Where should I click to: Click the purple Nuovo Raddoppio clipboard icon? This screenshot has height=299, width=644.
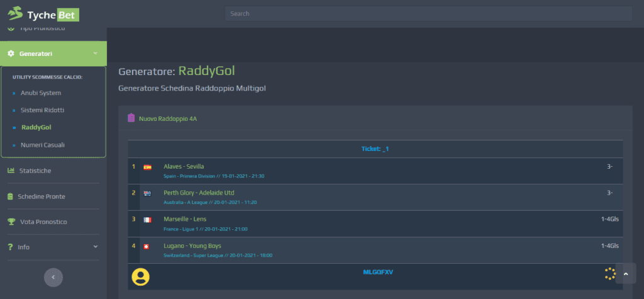(x=131, y=118)
